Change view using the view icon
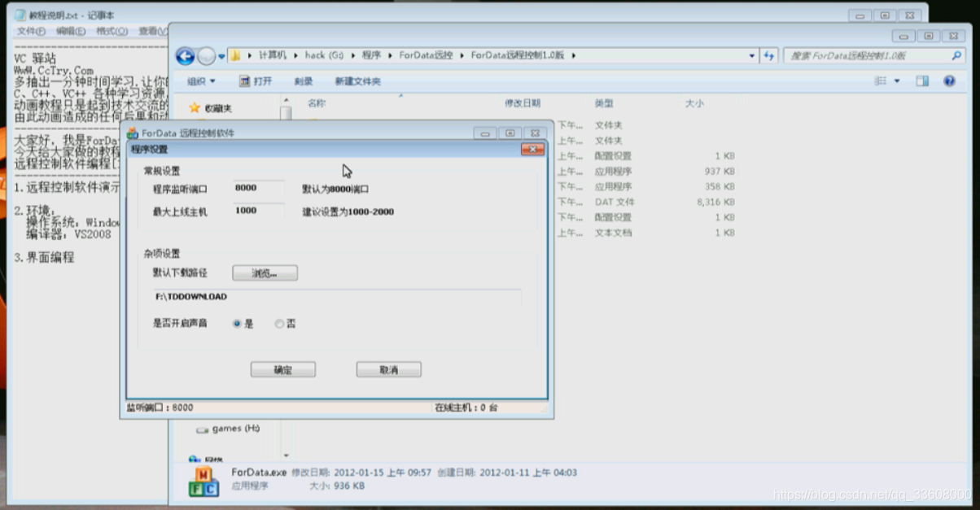This screenshot has height=510, width=980. [x=880, y=81]
